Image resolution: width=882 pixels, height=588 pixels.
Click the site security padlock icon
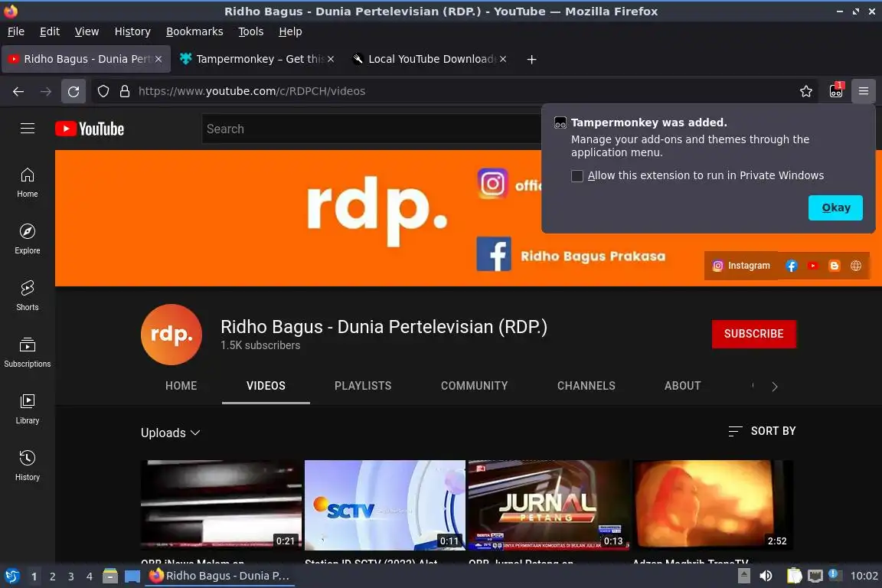point(125,91)
